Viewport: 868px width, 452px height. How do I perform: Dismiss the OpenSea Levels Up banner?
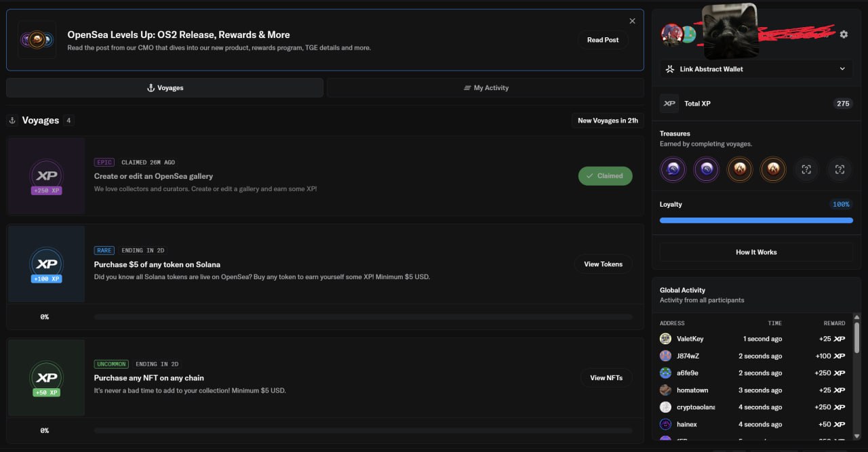pos(633,21)
